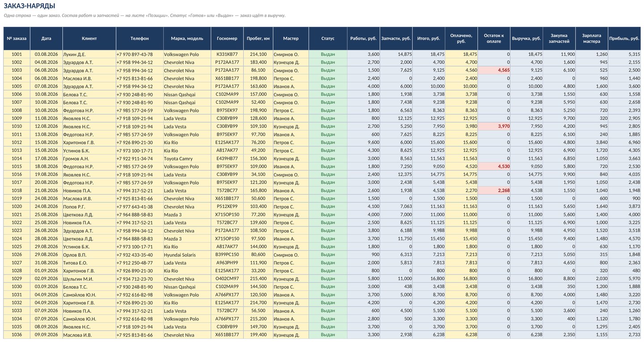Select the "Зарплата мастера" column header
The width and height of the screenshot is (644, 342).
pyautogui.click(x=592, y=38)
